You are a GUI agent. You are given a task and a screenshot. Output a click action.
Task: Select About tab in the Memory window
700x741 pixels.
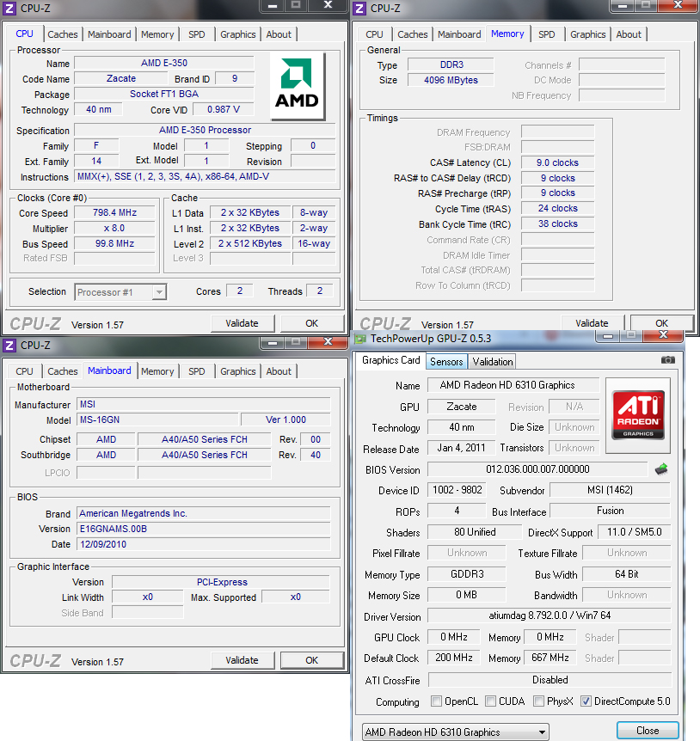(x=628, y=34)
